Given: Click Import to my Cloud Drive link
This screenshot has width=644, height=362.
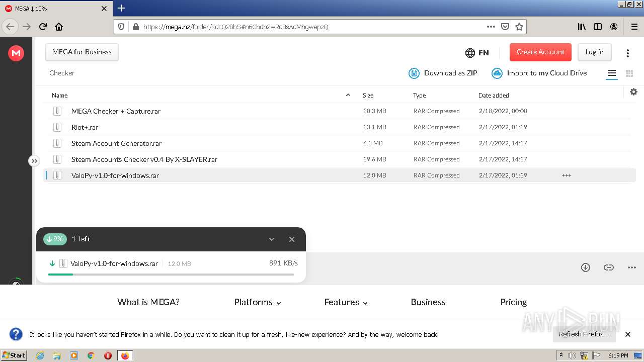Looking at the screenshot, I should tap(547, 73).
